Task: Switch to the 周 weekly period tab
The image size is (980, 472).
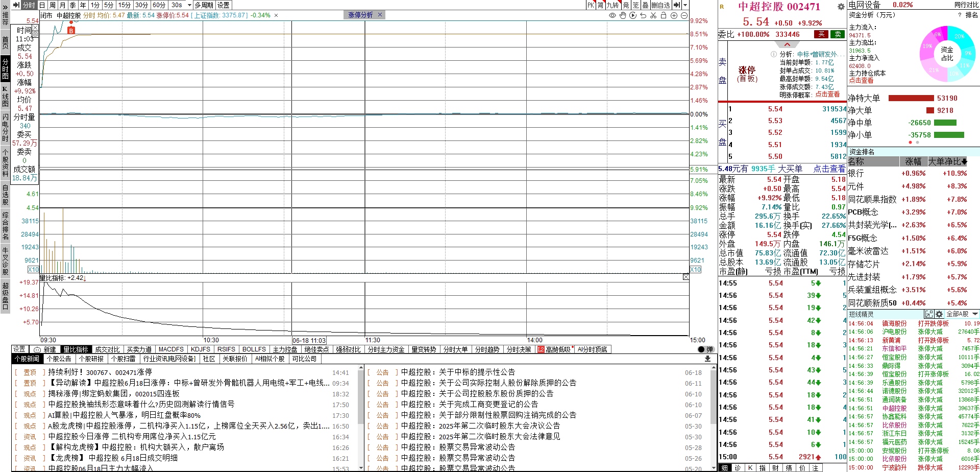Action: 52,5
